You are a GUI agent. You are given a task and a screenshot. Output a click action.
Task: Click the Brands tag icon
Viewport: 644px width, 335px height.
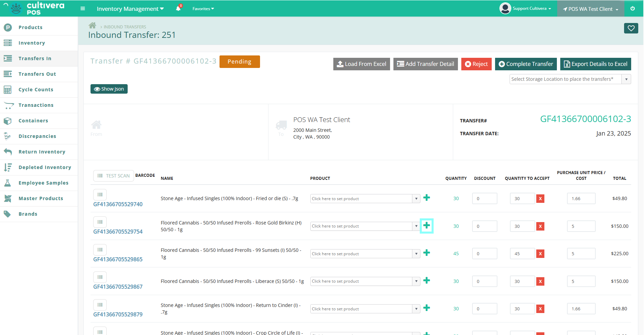coord(7,214)
